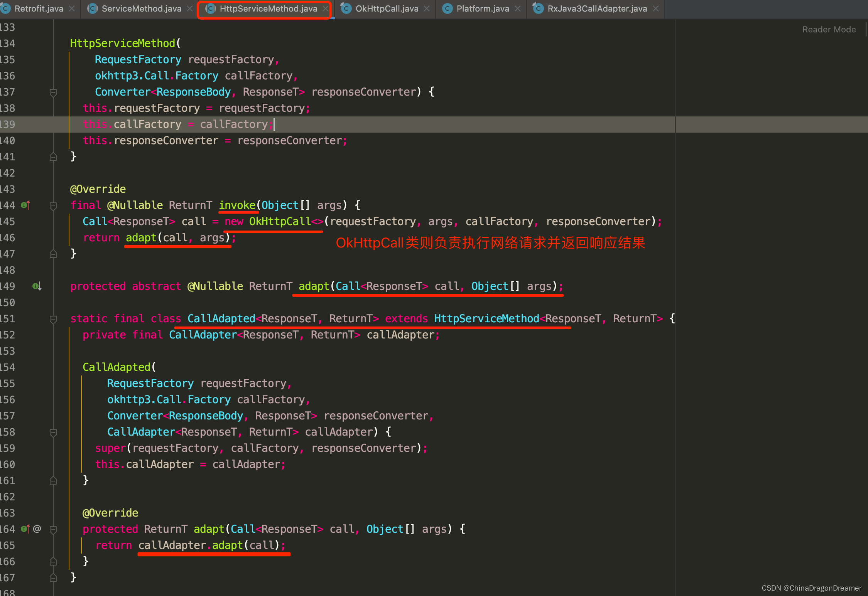Click the @Override annotation on line 143
This screenshot has height=596, width=868.
[98, 189]
